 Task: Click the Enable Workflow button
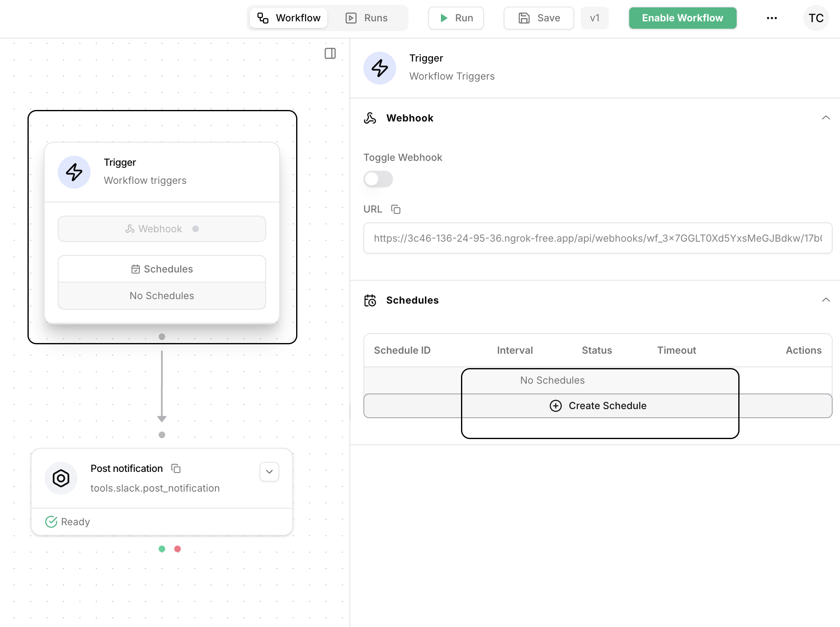[x=682, y=18]
